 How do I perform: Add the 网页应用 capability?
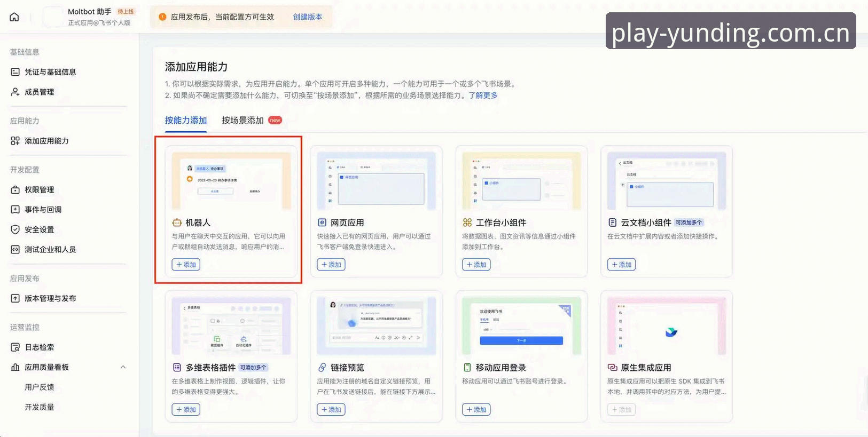click(331, 265)
